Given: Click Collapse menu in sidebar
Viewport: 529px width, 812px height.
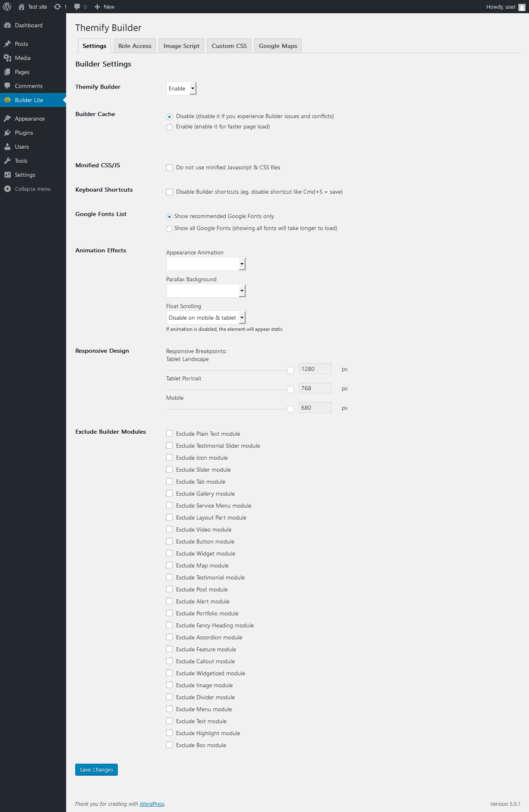Looking at the screenshot, I should [33, 189].
